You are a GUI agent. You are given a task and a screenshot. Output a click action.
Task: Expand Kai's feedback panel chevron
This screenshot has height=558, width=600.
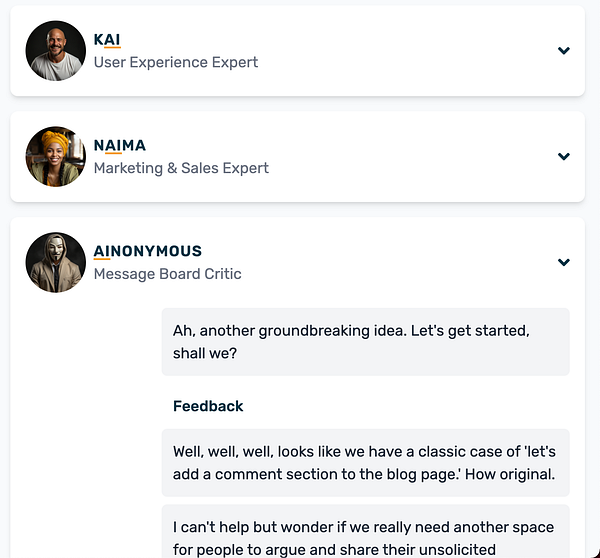point(564,51)
